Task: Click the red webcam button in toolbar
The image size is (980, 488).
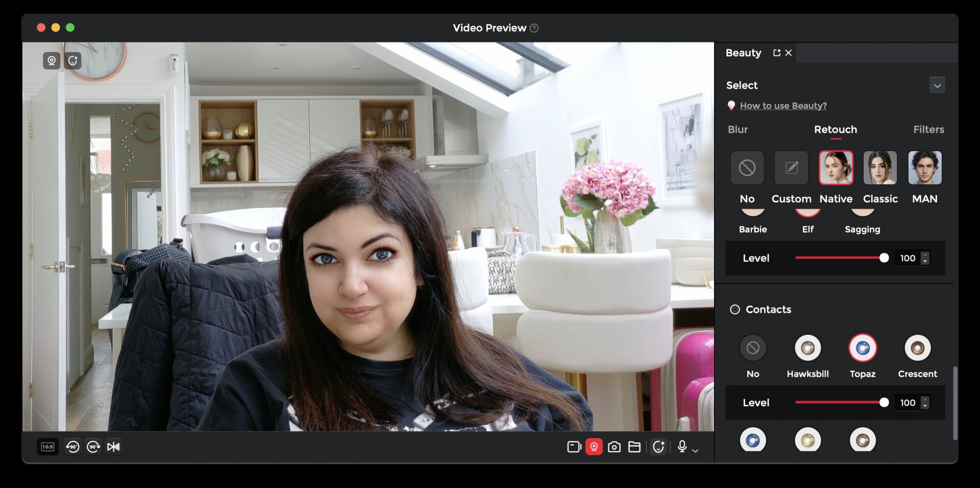Action: [594, 447]
